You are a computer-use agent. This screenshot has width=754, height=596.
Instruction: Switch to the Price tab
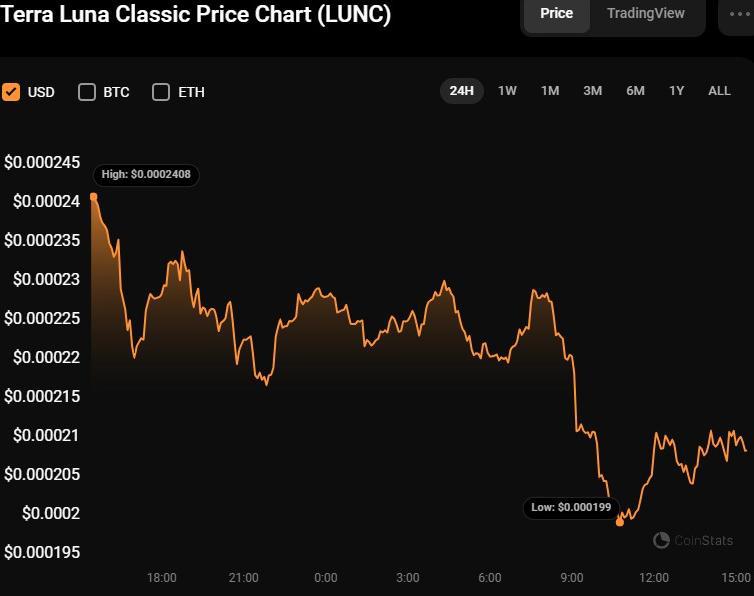(556, 14)
